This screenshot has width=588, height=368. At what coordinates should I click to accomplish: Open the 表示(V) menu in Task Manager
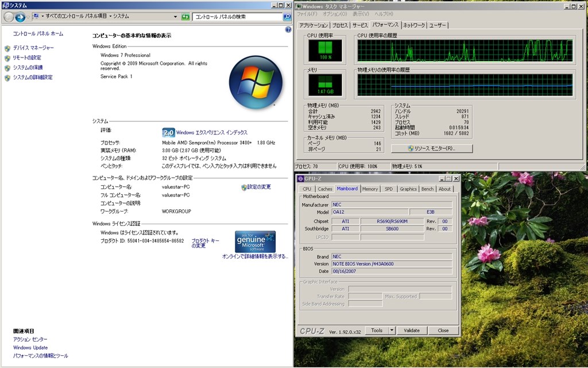[361, 14]
